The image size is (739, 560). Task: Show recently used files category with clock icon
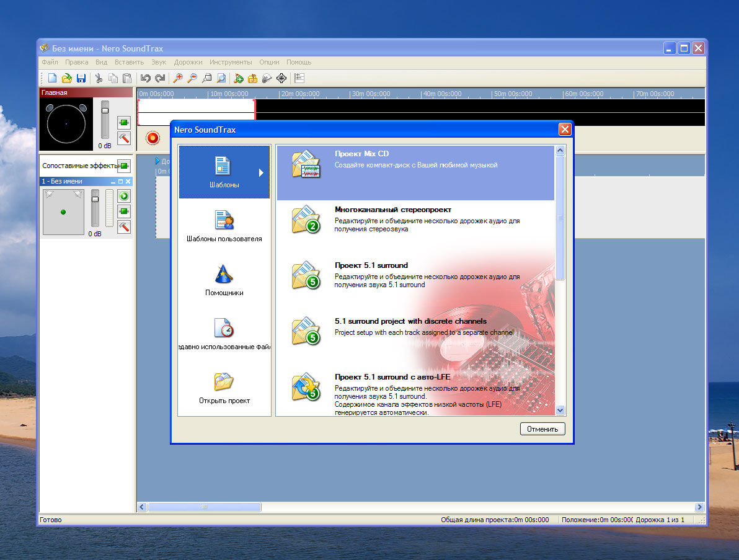(x=224, y=334)
